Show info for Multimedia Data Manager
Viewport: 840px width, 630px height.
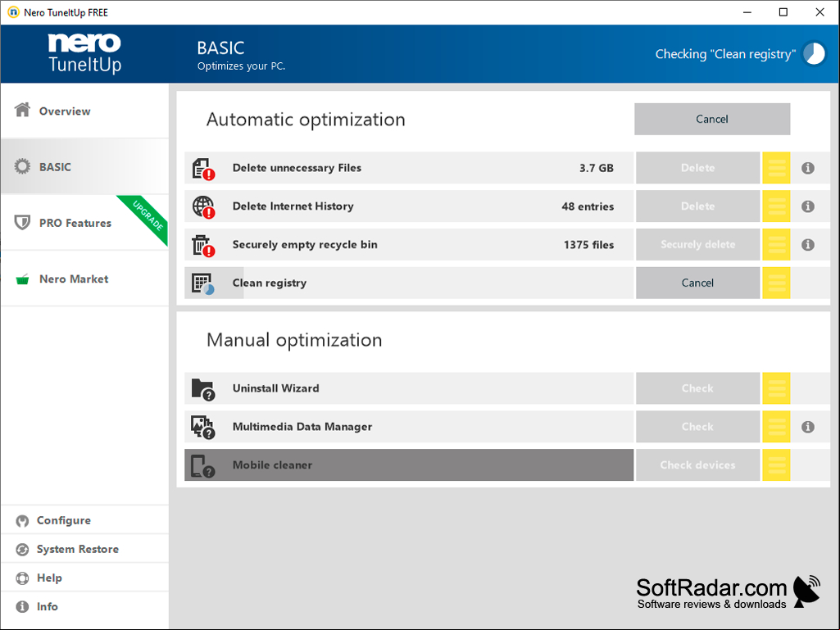click(x=808, y=427)
